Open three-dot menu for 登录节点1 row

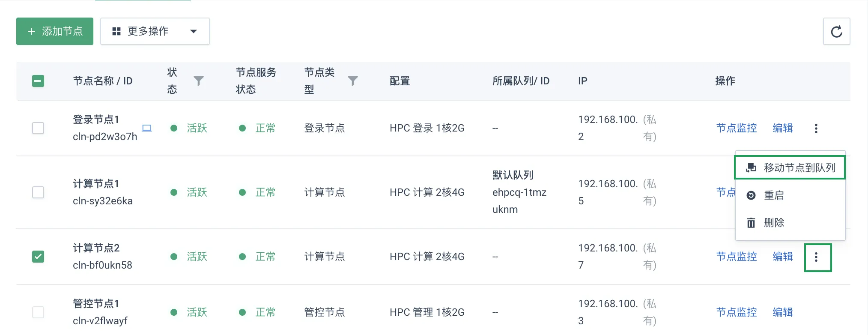(x=816, y=129)
